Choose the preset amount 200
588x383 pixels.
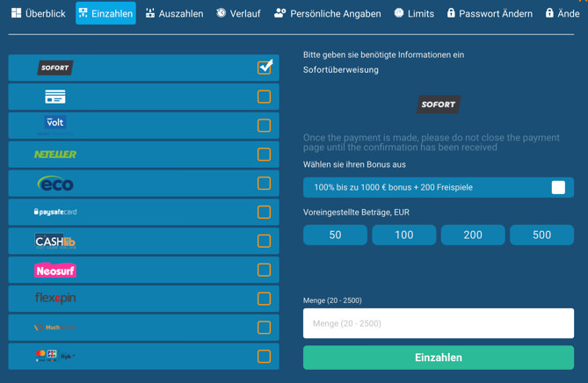tap(473, 235)
